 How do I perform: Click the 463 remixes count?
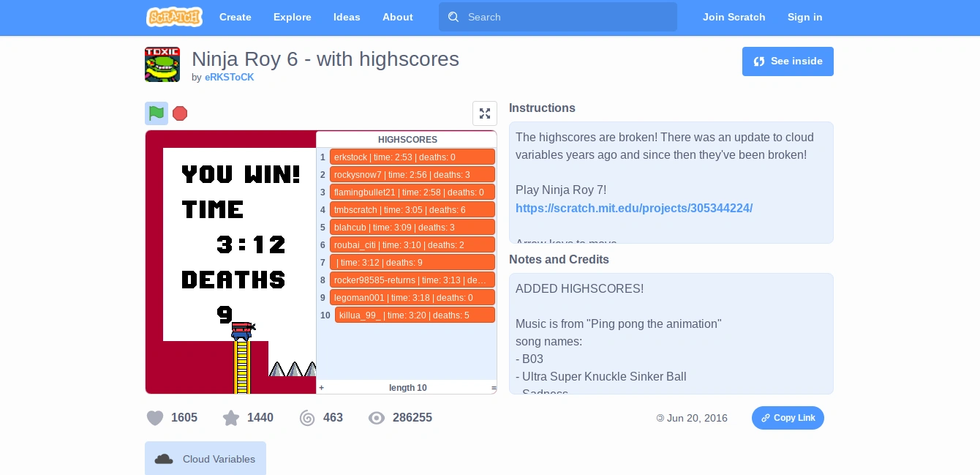point(333,418)
